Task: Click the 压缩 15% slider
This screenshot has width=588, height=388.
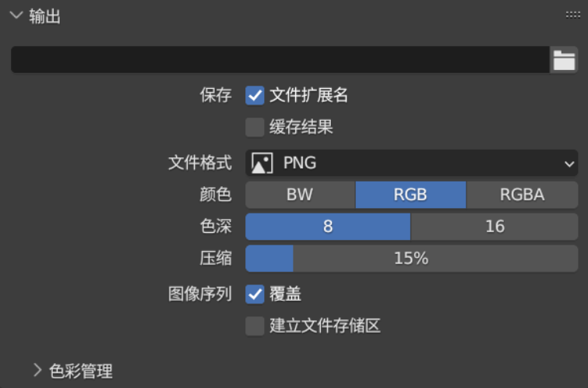Action: [411, 259]
